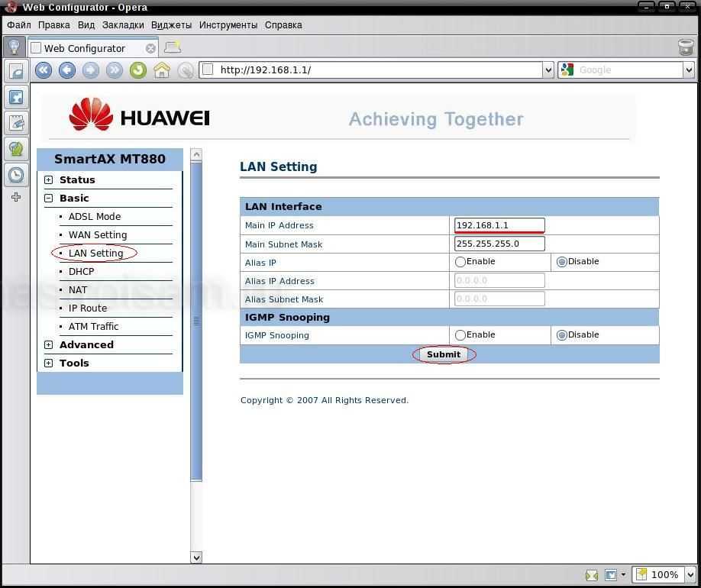Image resolution: width=701 pixels, height=588 pixels.
Task: Focus the Main Subnet Mask field
Action: 499,244
